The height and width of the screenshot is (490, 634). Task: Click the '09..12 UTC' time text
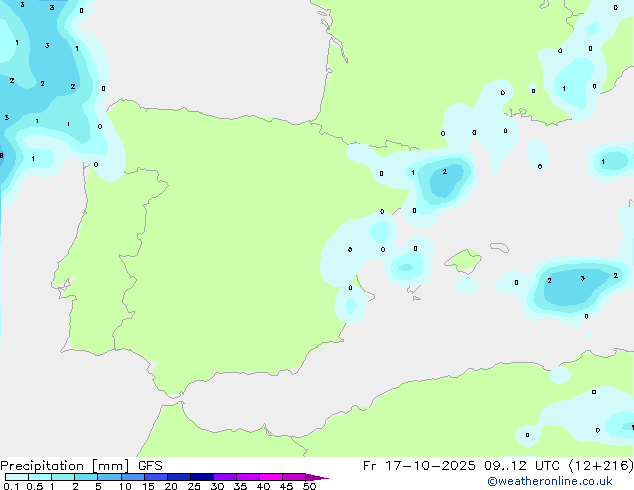click(522, 466)
